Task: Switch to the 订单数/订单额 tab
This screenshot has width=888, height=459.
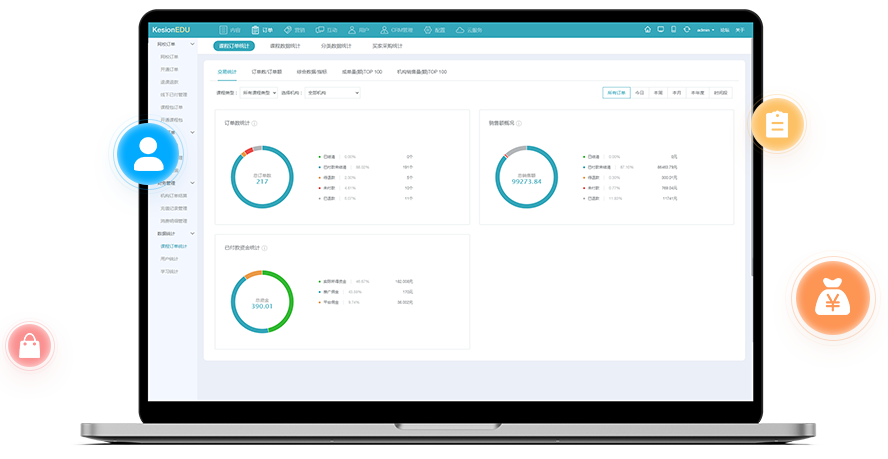Action: [x=266, y=72]
